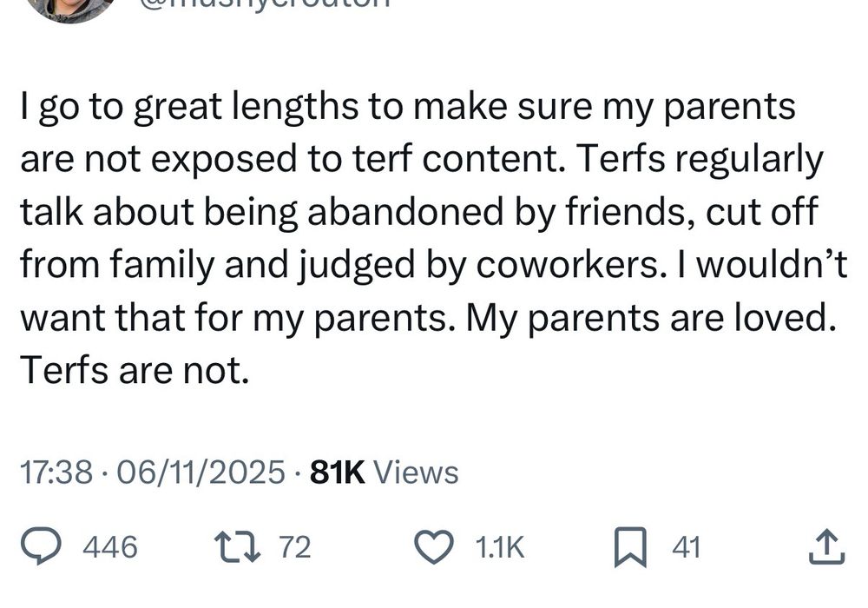Open the share upload arrow icon
The image size is (868, 608).
pos(827,547)
